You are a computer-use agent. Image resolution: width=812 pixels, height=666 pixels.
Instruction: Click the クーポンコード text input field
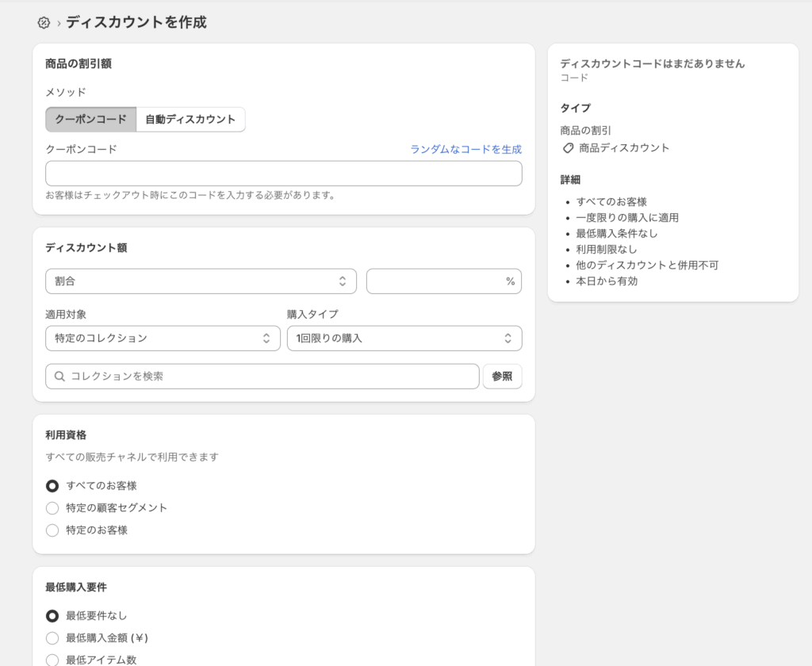(283, 174)
